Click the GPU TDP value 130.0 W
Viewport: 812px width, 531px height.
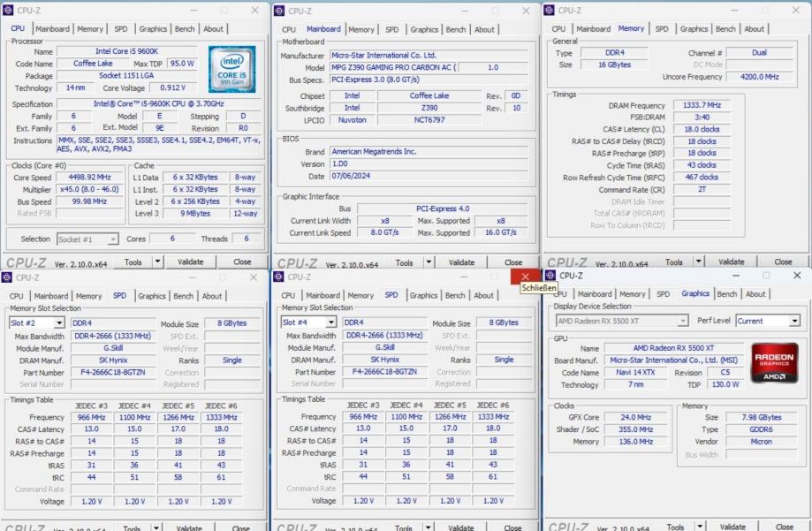pos(725,384)
